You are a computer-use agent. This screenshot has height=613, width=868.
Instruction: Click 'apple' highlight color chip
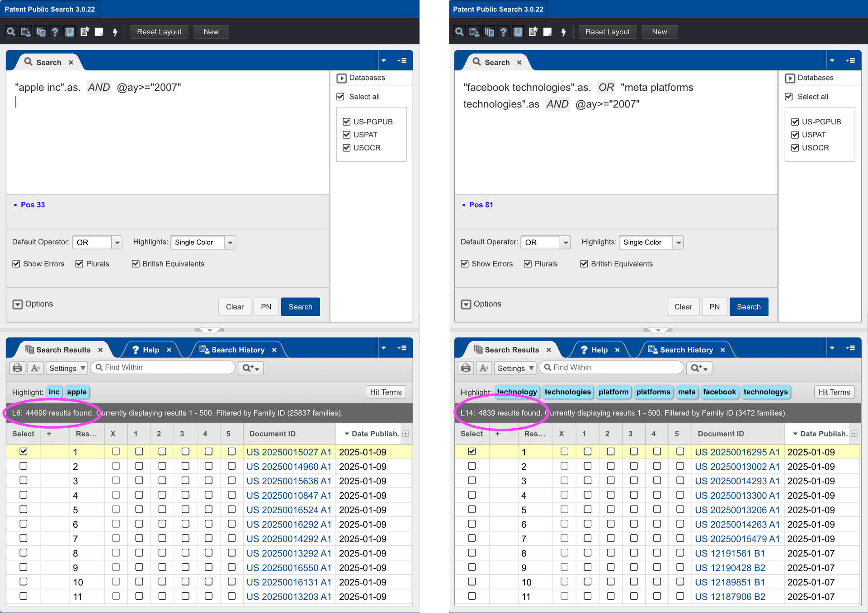(x=77, y=392)
